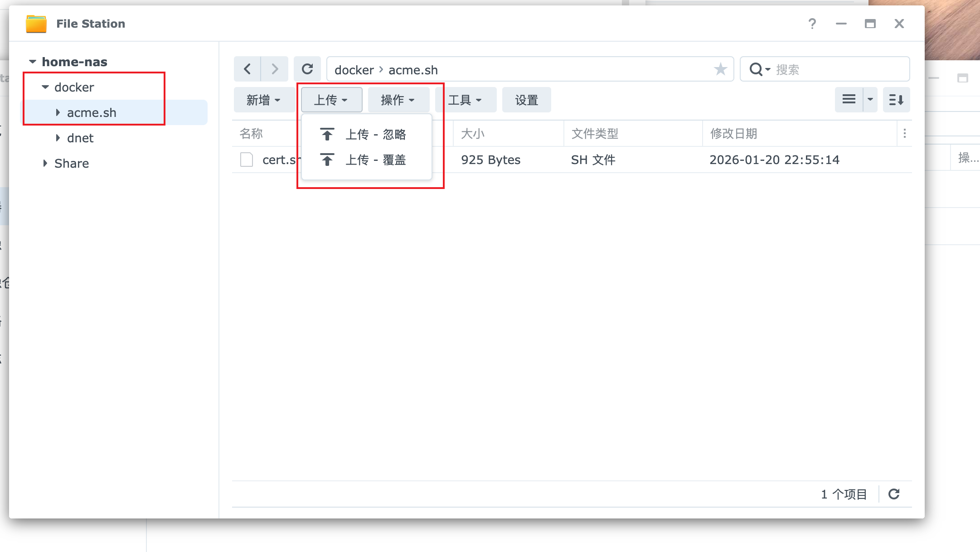The image size is (980, 552).
Task: Open the sort order icon
Action: click(896, 100)
